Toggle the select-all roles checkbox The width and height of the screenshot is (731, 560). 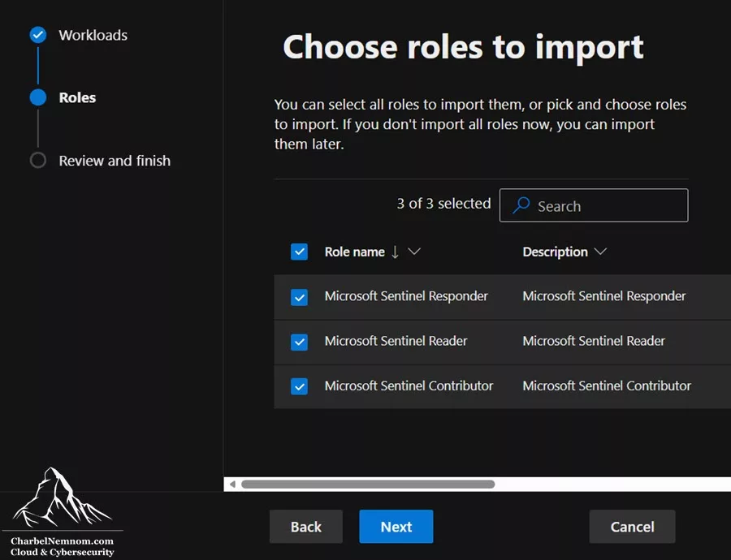point(299,252)
